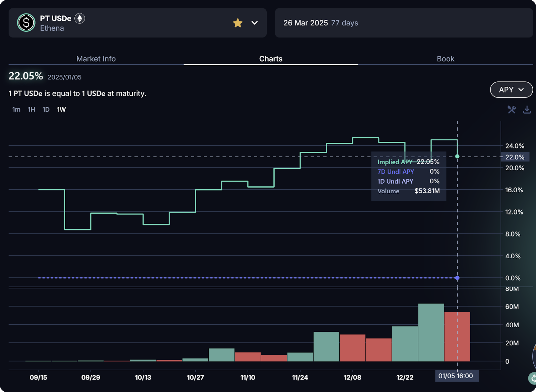Toggle the gold star favorite icon

238,23
